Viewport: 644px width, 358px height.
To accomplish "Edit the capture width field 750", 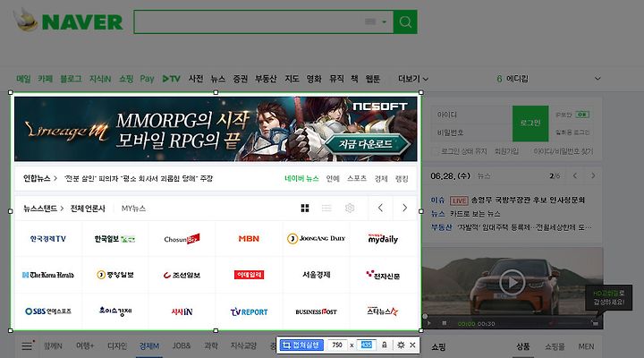I will click(x=337, y=345).
